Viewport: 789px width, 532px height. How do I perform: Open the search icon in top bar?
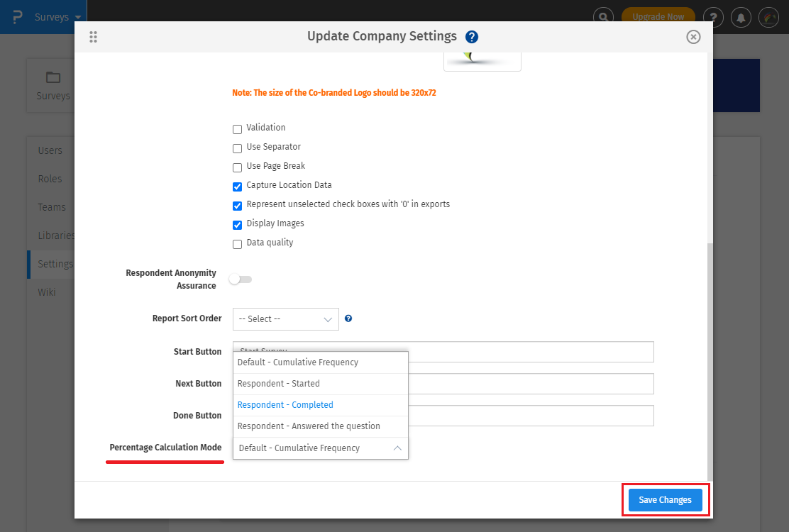tap(603, 17)
